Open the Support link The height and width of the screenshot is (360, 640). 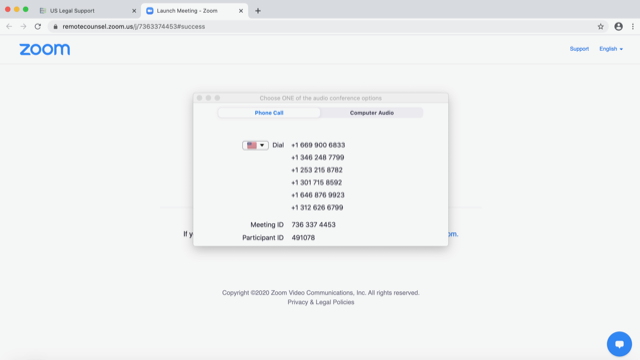tap(579, 49)
